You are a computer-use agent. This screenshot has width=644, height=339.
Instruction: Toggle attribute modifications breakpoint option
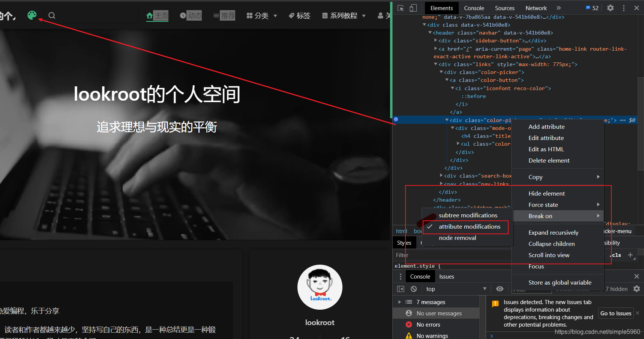468,227
